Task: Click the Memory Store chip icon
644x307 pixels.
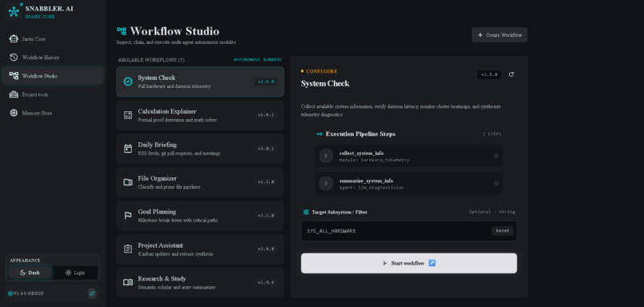Action: 14,113
